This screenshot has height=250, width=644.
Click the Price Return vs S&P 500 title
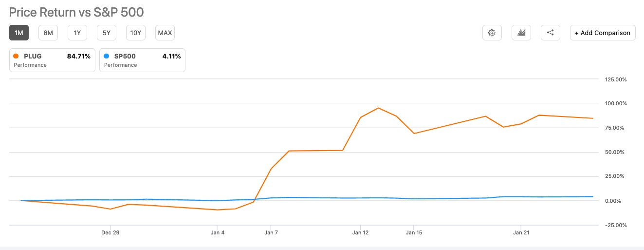[x=76, y=12]
